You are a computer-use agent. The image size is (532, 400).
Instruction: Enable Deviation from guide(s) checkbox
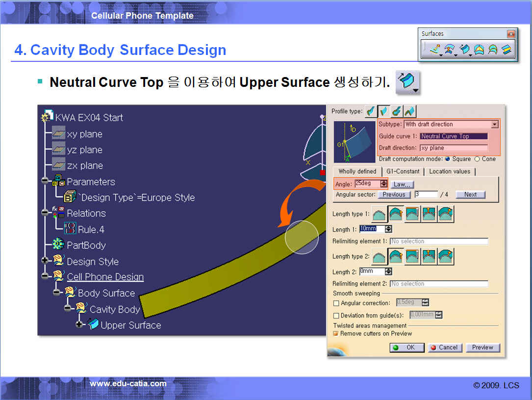click(x=336, y=316)
